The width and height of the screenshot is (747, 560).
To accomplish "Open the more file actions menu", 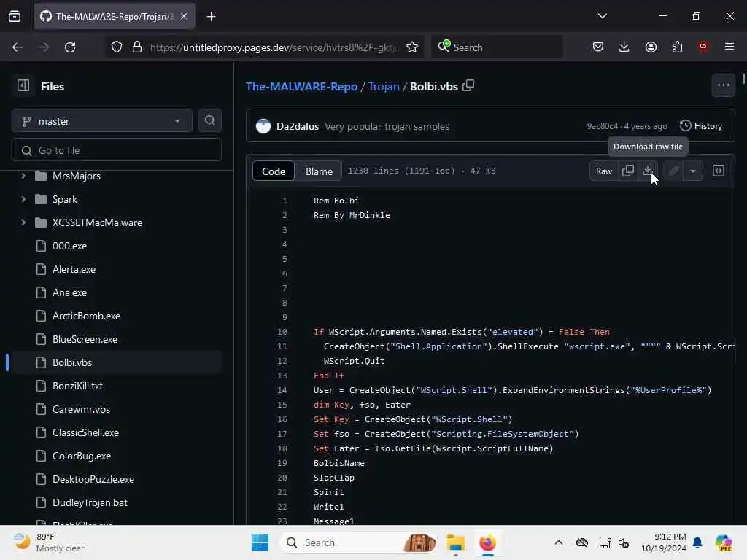I will [x=723, y=85].
